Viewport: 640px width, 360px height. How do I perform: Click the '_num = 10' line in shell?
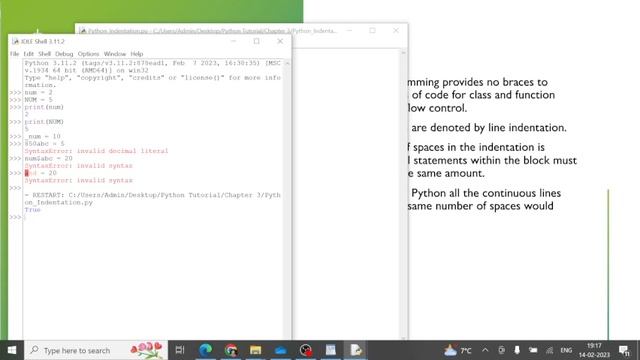pyautogui.click(x=42, y=136)
